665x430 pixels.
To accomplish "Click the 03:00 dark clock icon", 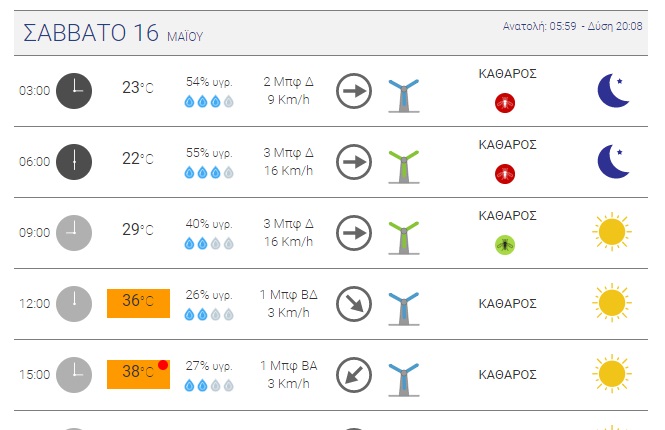I will (x=74, y=91).
